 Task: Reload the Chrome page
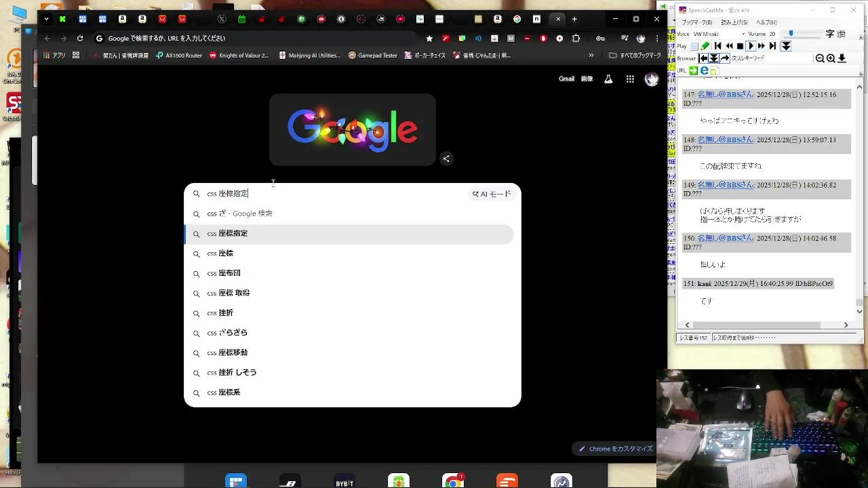(80, 39)
